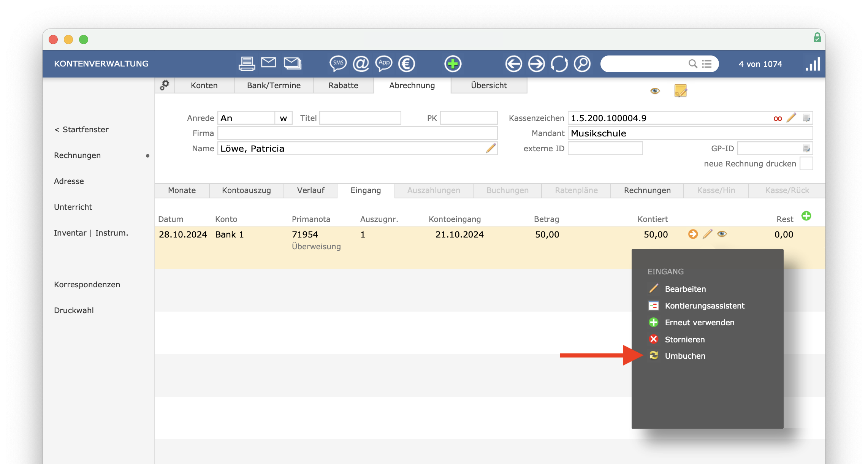Click the Firma input field

(357, 133)
